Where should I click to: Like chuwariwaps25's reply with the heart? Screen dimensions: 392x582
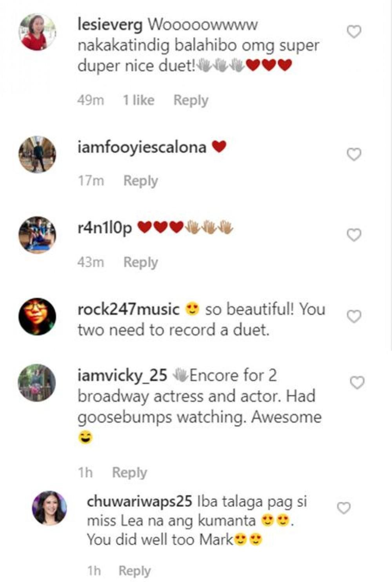pos(344,508)
